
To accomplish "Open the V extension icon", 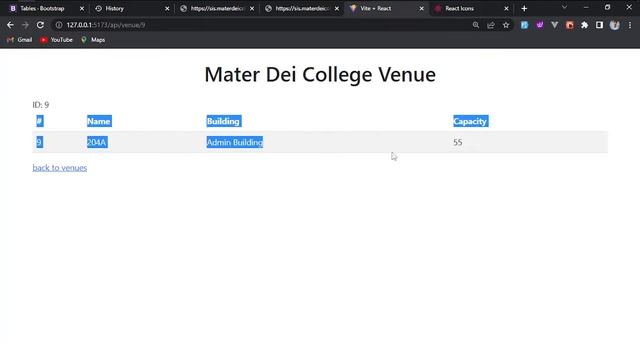I will (554, 25).
